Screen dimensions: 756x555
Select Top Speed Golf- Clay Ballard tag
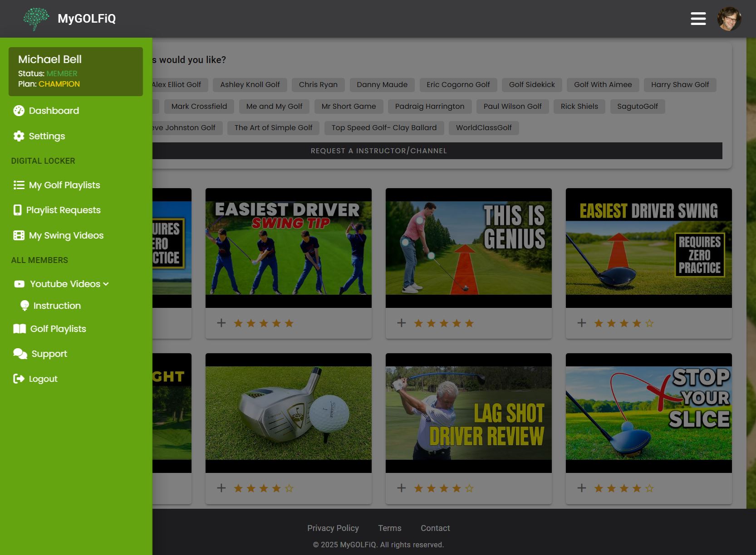coord(384,128)
